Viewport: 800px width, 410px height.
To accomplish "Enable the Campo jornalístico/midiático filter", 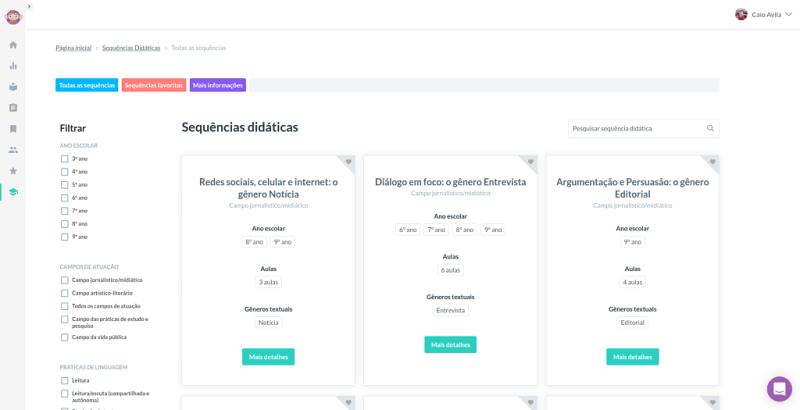I will click(65, 280).
